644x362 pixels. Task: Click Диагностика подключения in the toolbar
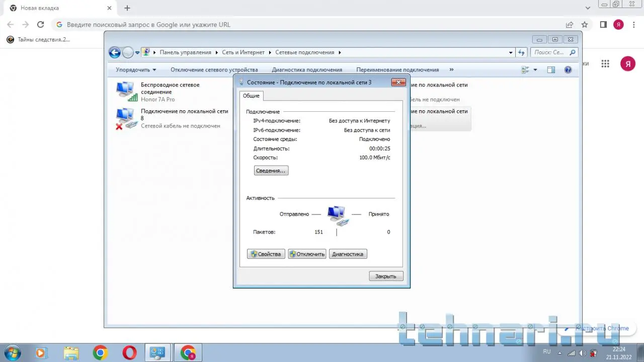pos(307,70)
